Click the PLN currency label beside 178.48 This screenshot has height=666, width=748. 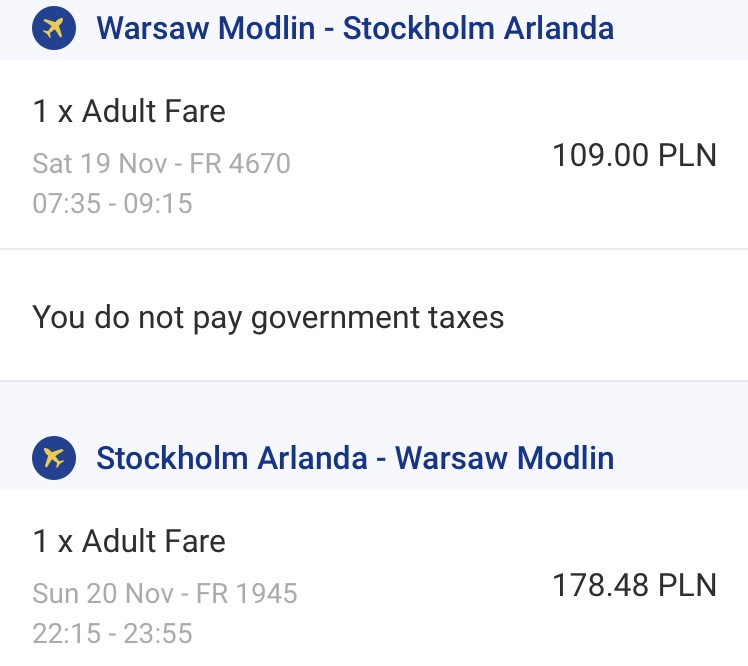click(x=687, y=585)
